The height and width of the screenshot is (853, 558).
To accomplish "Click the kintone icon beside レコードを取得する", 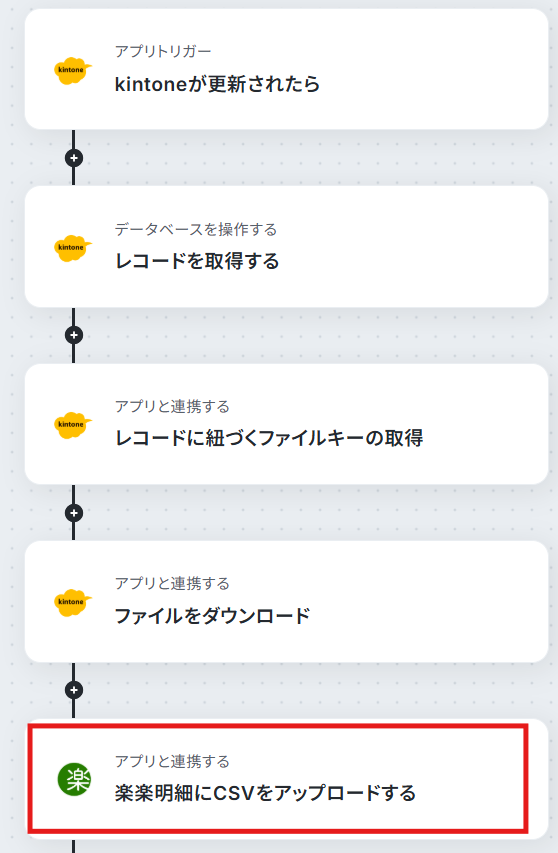I will (x=73, y=248).
